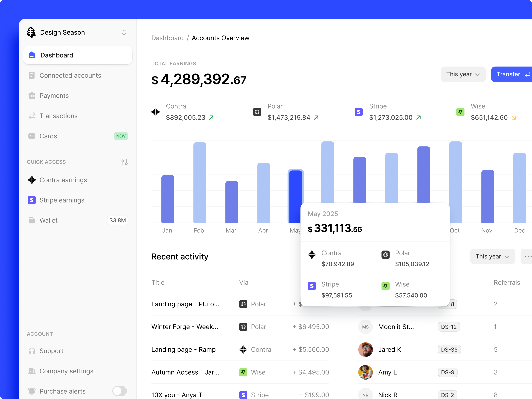Click the Contra icon in May tooltip
The width and height of the screenshot is (532, 399).
312,255
